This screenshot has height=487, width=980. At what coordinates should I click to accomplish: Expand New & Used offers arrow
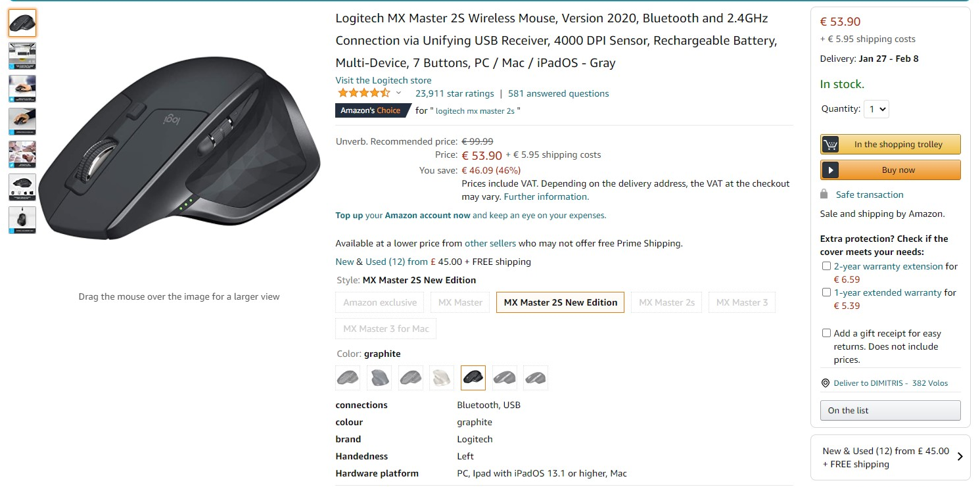pos(960,457)
